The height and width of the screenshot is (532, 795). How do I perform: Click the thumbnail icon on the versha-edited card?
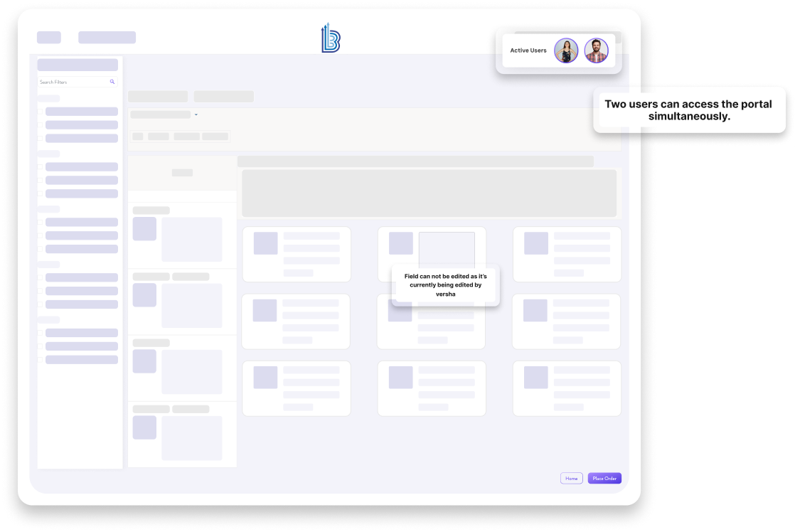tap(400, 243)
